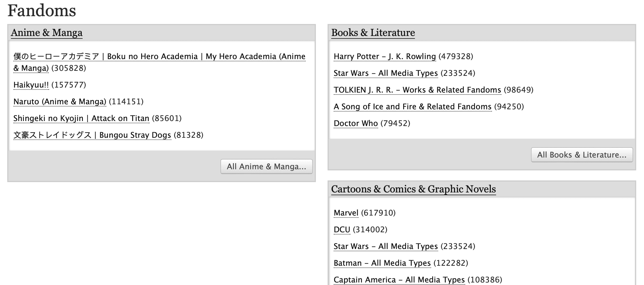Click the My Hero Academia fandom link
Screen dimensions: 644x285
coord(159,57)
